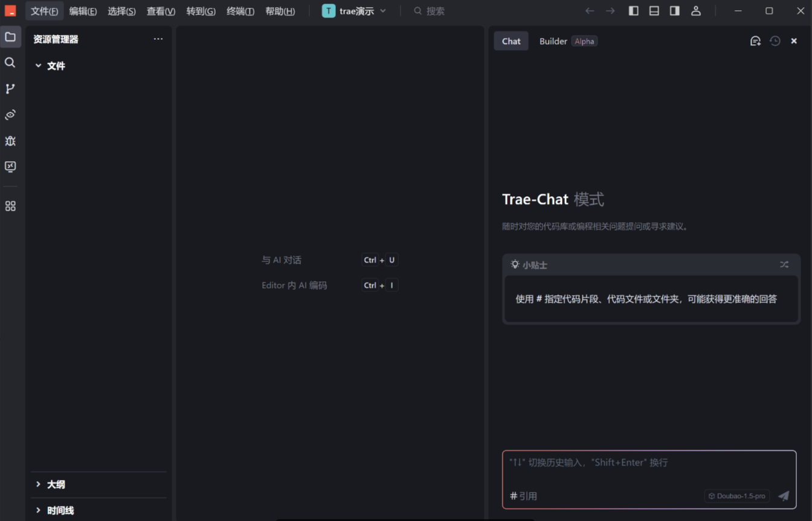812x521 pixels.
Task: Start a new chat session icon
Action: [x=755, y=41]
